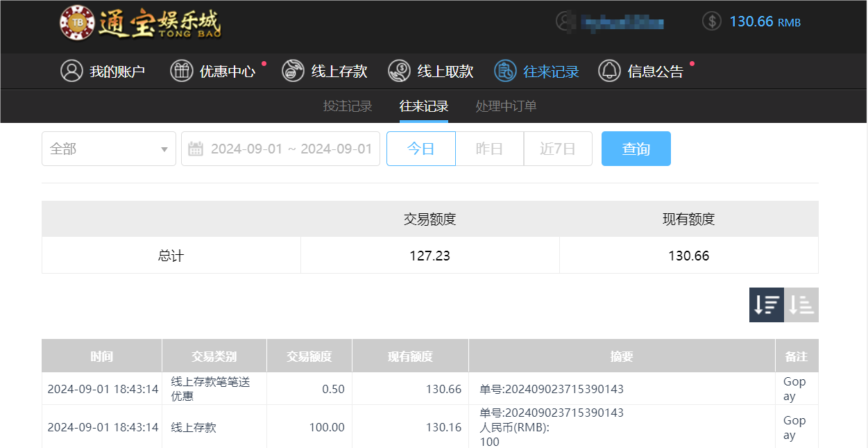
Task: Switch to the 处理中订单 tab
Action: (505, 106)
